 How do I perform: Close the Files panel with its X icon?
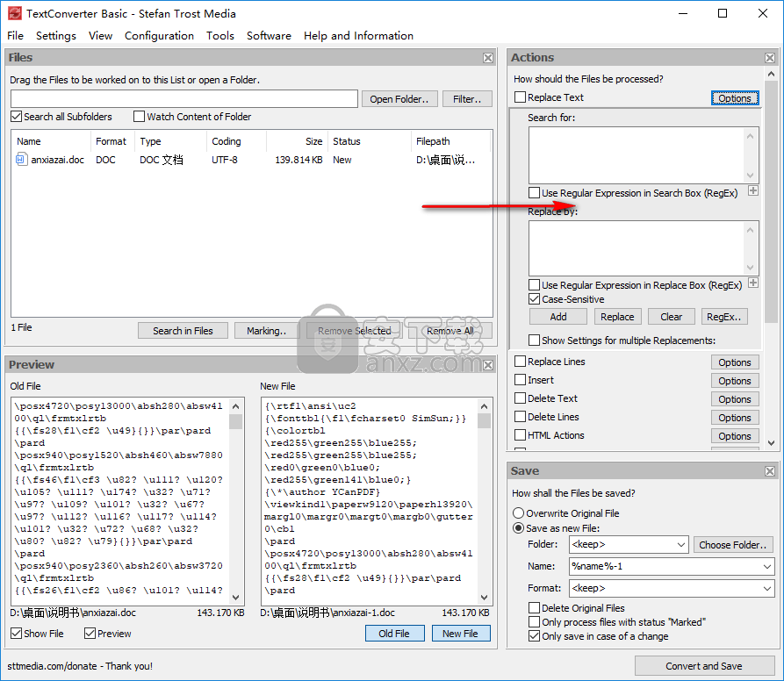pyautogui.click(x=488, y=58)
